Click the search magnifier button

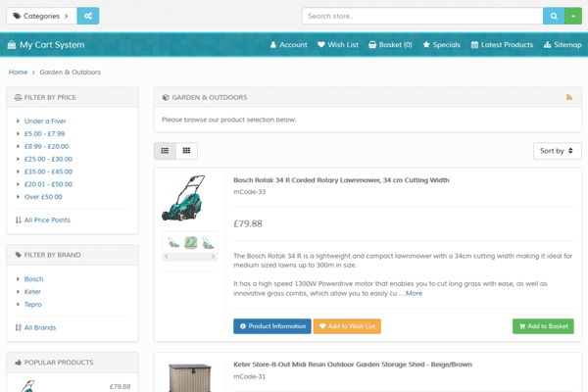(556, 16)
